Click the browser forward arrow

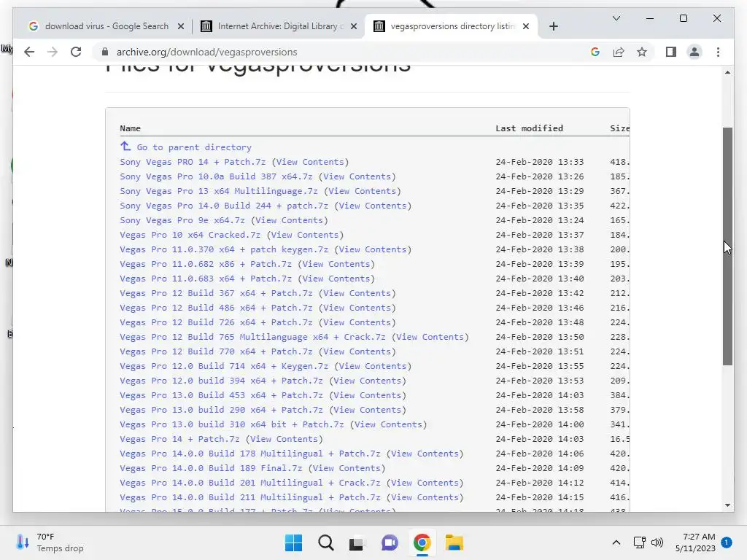click(x=53, y=52)
